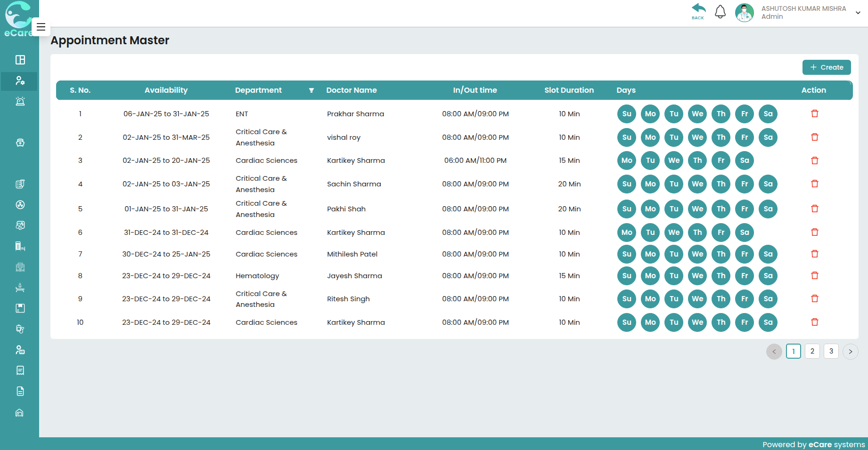Viewport: 868px width, 450px height.
Task: Go to next page of appointments
Action: (x=850, y=352)
